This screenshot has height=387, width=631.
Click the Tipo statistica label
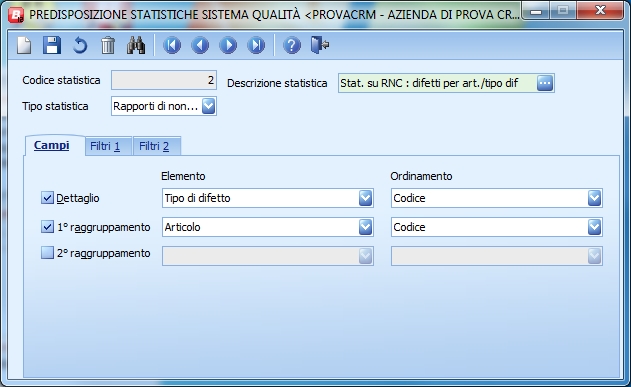coord(55,106)
